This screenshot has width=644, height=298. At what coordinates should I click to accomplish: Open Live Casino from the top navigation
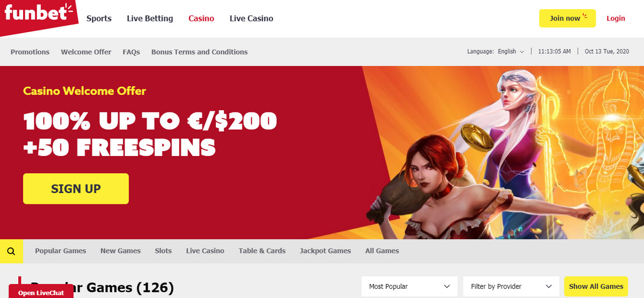(251, 18)
